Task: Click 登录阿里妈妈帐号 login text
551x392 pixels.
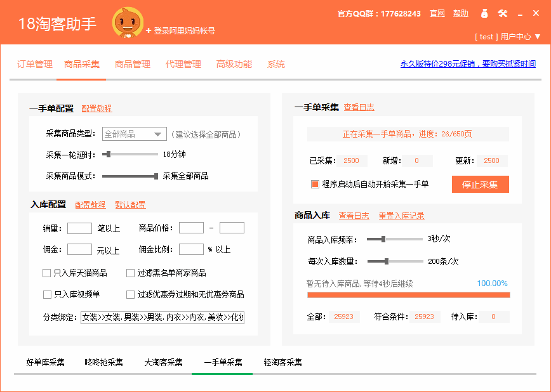Action: (184, 31)
